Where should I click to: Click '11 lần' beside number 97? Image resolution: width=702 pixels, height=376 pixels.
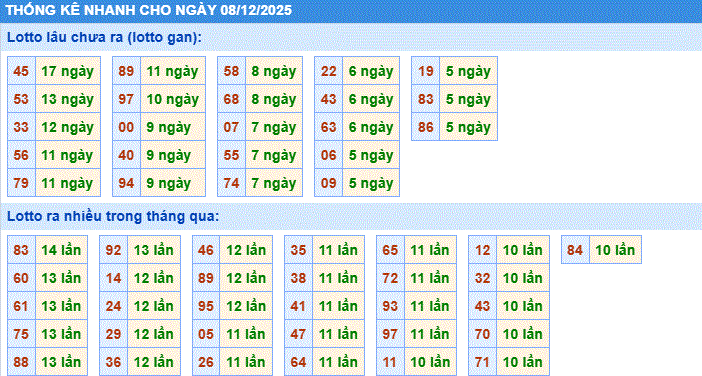(x=430, y=334)
